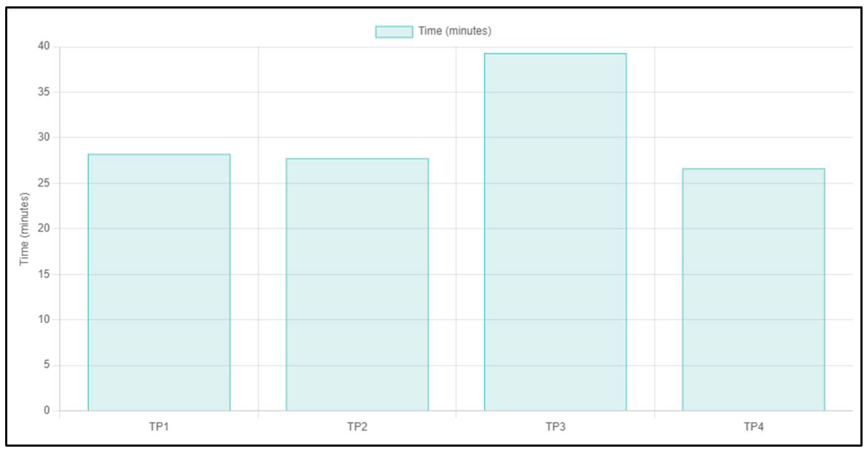Viewport: 868px width, 450px height.
Task: Click the TP3 x-axis label
Action: (x=555, y=427)
